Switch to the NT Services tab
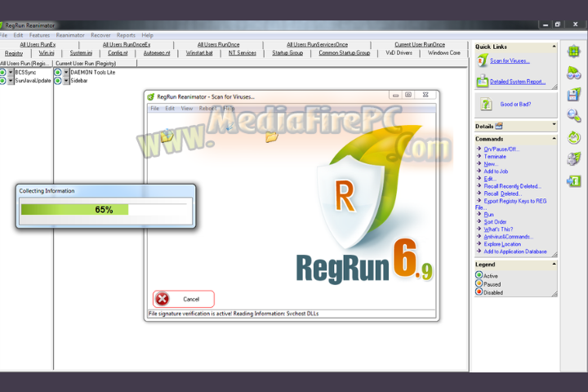Image resolution: width=588 pixels, height=392 pixels. [243, 53]
